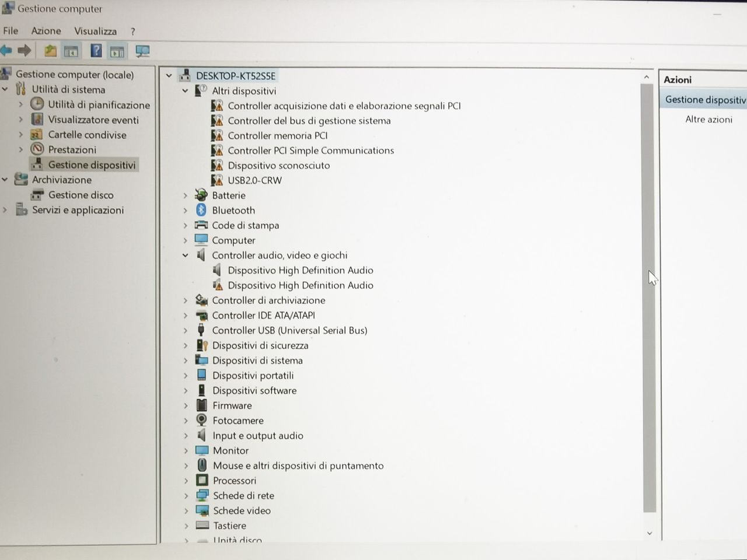747x560 pixels.
Task: Collapse the Altri dispositivi category
Action: pos(185,91)
